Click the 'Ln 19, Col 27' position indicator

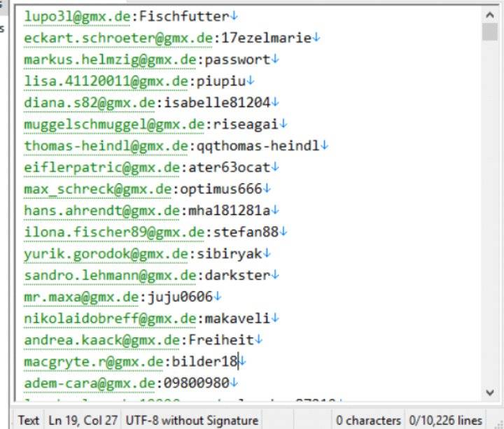83,421
